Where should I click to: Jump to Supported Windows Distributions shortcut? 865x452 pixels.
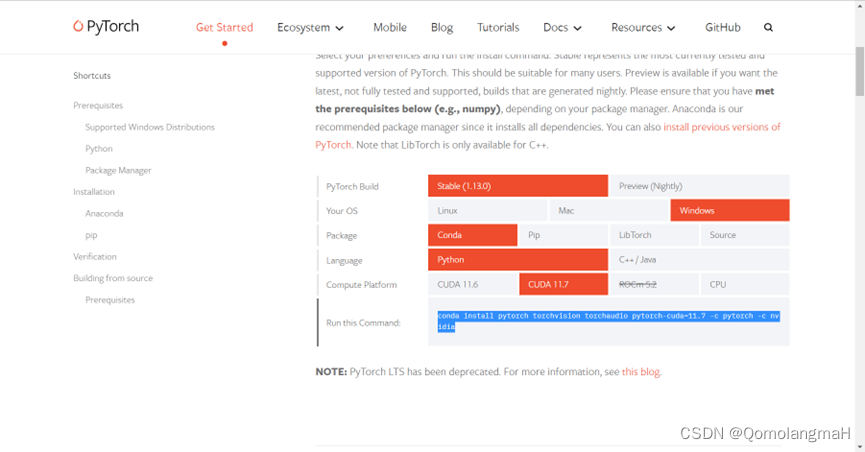(149, 127)
